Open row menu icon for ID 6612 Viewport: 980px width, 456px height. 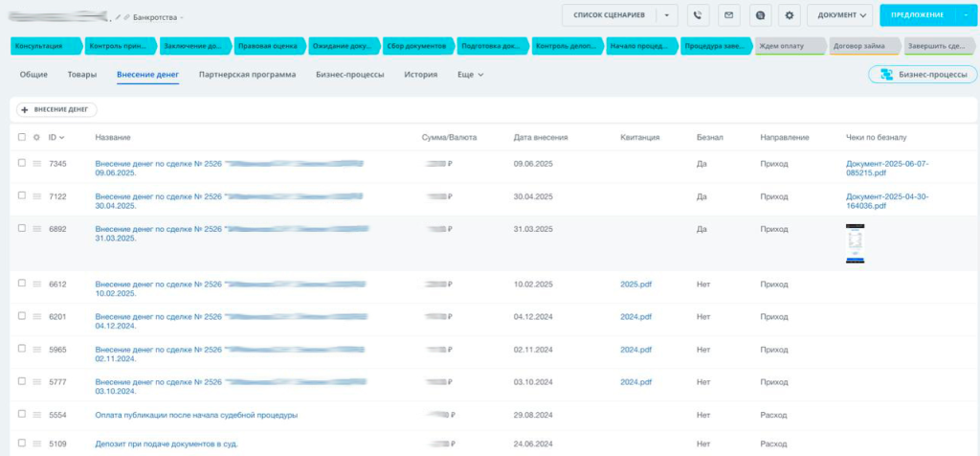point(36,285)
